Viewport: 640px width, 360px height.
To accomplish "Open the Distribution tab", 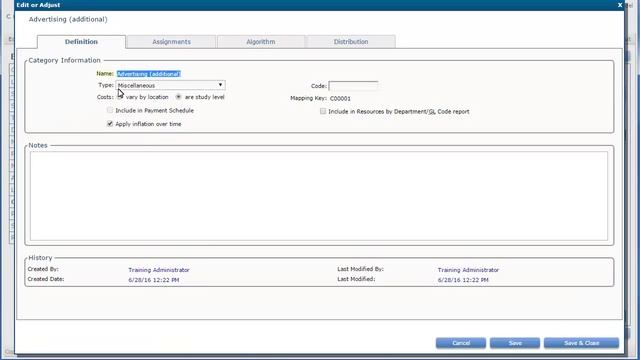I will click(x=351, y=42).
